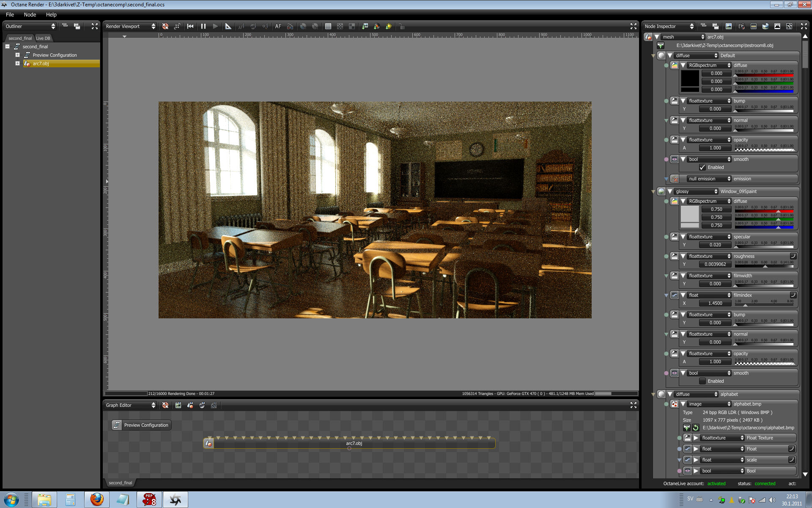Image resolution: width=812 pixels, height=508 pixels.
Task: Open the glossy material type dropdown
Action: (696, 191)
